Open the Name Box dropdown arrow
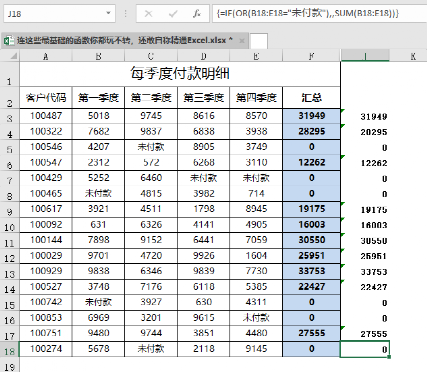The width and height of the screenshot is (427, 372). tap(108, 13)
